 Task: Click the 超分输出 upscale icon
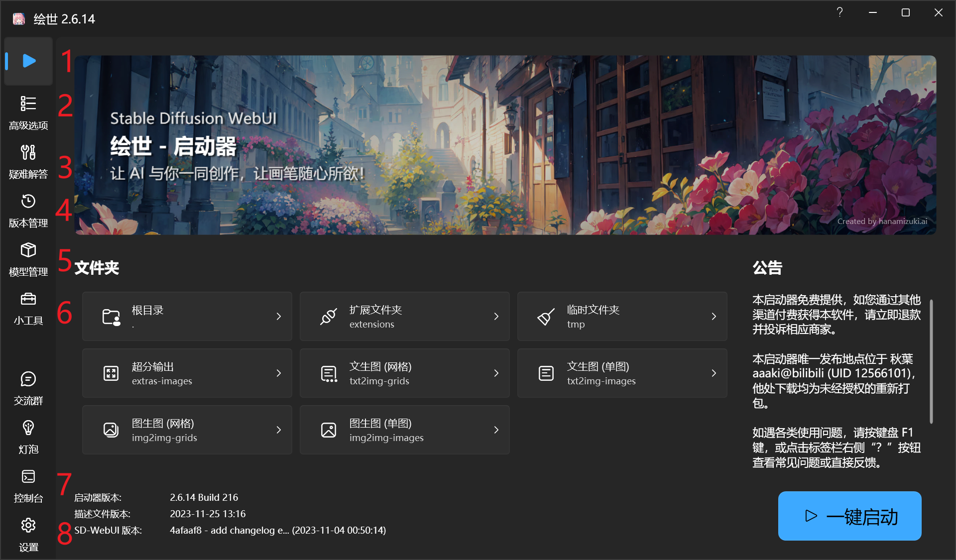[111, 373]
